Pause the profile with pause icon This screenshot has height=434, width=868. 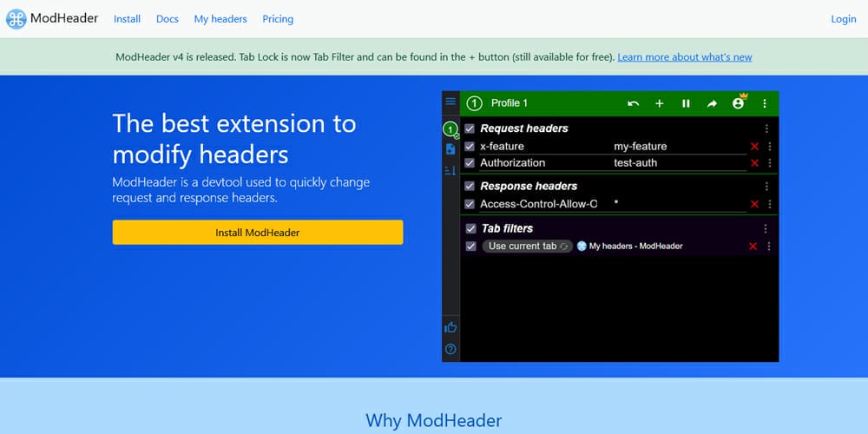[686, 103]
